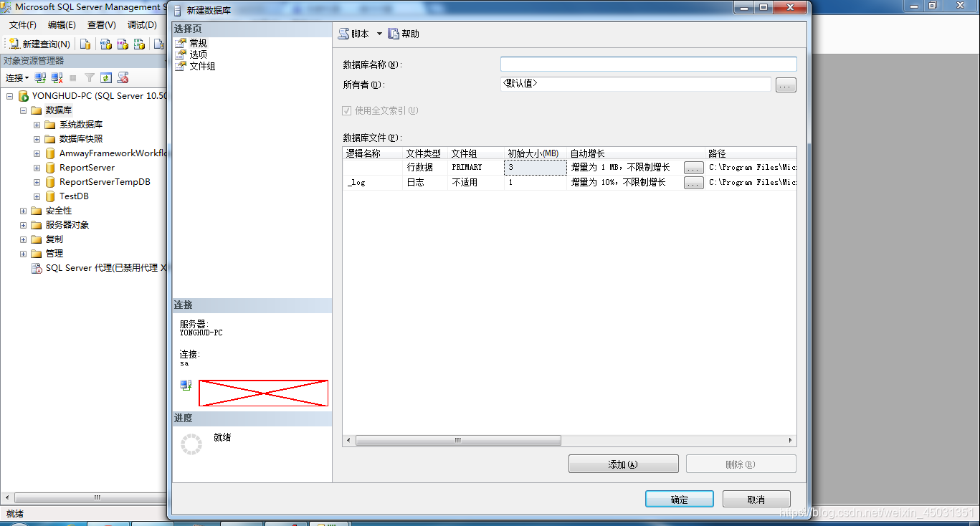The height and width of the screenshot is (526, 980).
Task: Expand the AmwayFrameworkWorkflow database
Action: [x=37, y=153]
